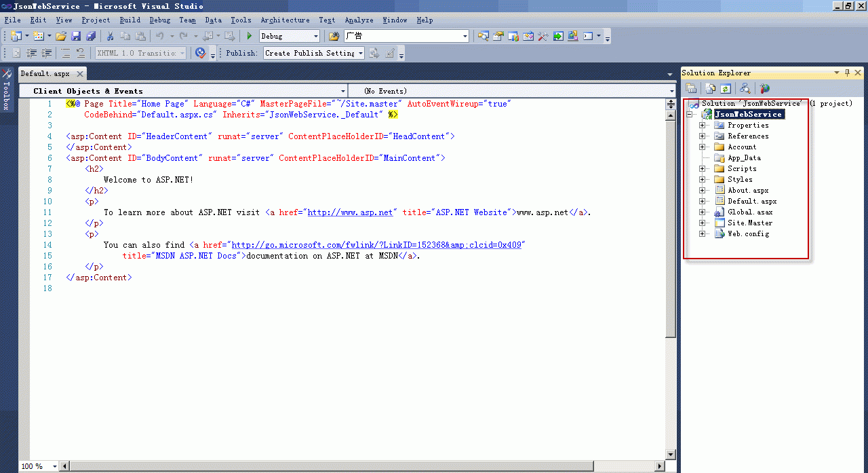This screenshot has height=473, width=868.
Task: Expand the Account folder node
Action: (703, 147)
